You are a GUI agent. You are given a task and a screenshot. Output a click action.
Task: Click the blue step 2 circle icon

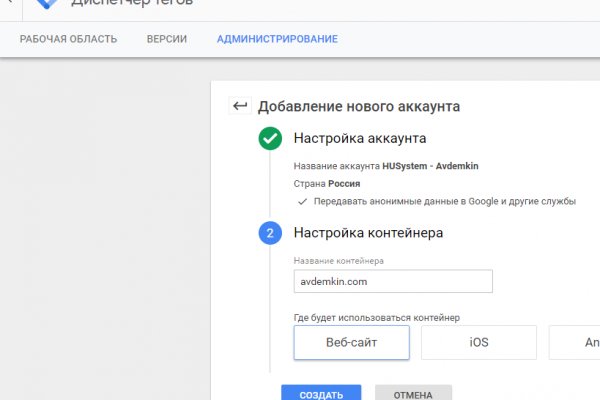270,233
